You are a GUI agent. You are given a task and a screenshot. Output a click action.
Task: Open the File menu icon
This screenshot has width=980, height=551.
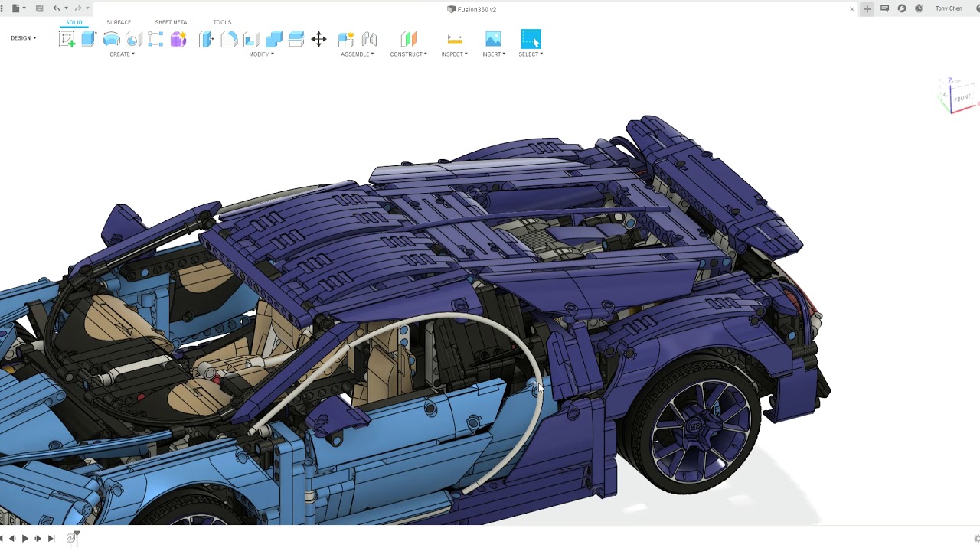click(15, 8)
